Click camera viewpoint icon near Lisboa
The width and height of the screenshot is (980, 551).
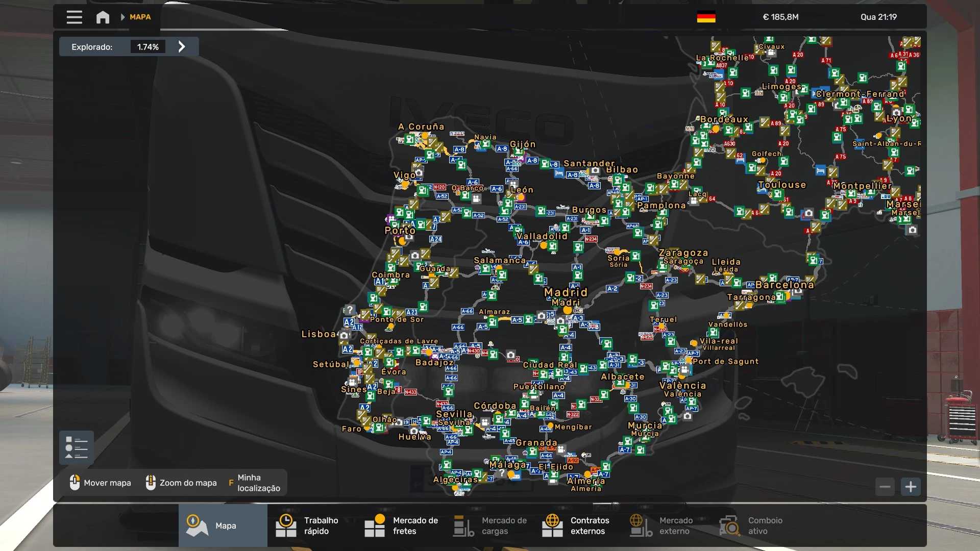click(344, 336)
